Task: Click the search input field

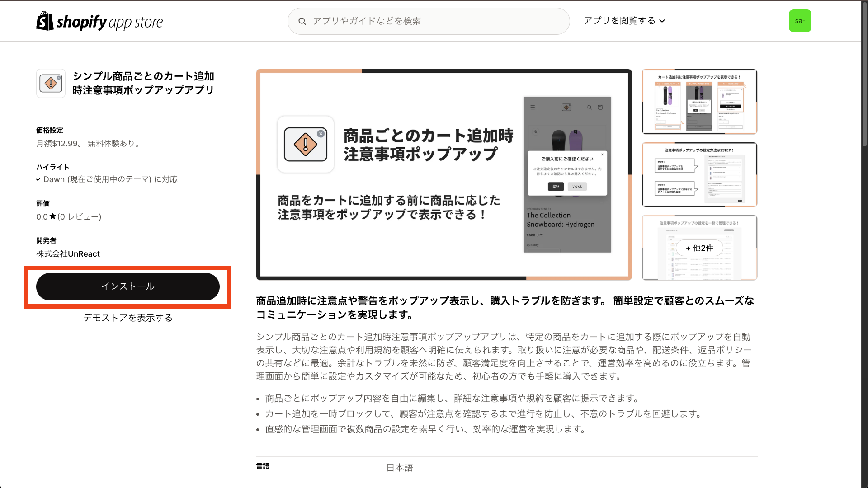Action: (x=429, y=21)
